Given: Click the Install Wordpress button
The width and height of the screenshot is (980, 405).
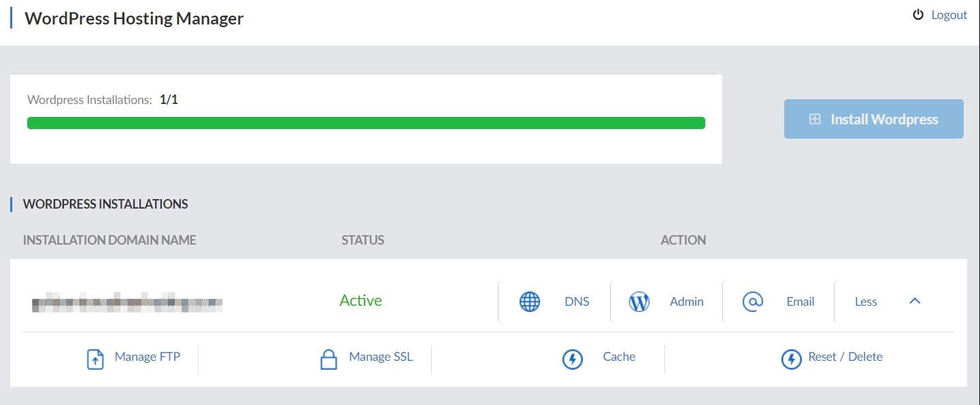Looking at the screenshot, I should tap(873, 119).
